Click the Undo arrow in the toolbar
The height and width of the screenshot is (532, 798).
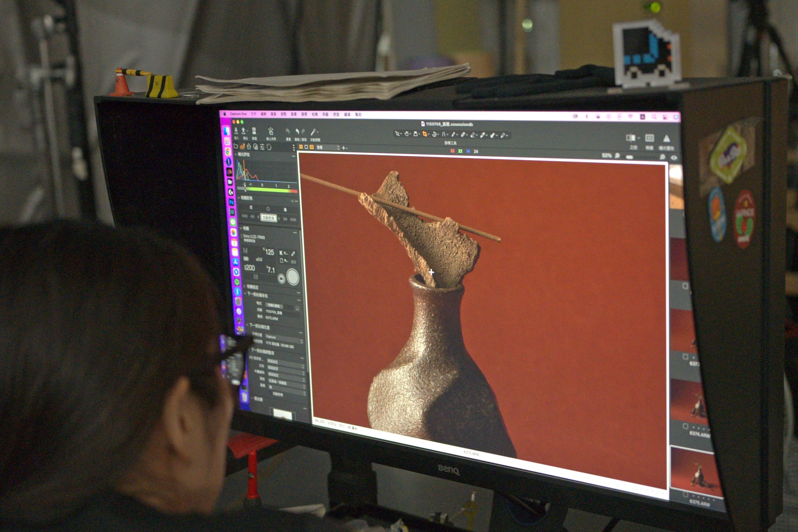pos(297,132)
